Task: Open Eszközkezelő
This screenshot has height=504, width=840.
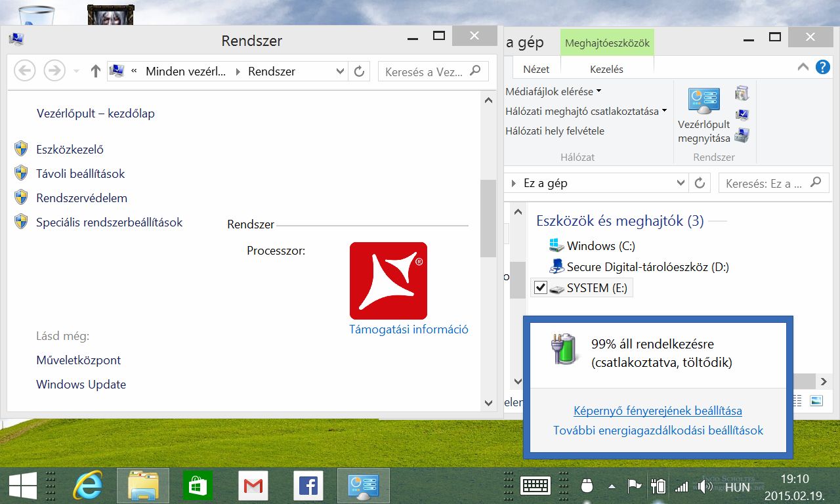Action: click(x=70, y=150)
